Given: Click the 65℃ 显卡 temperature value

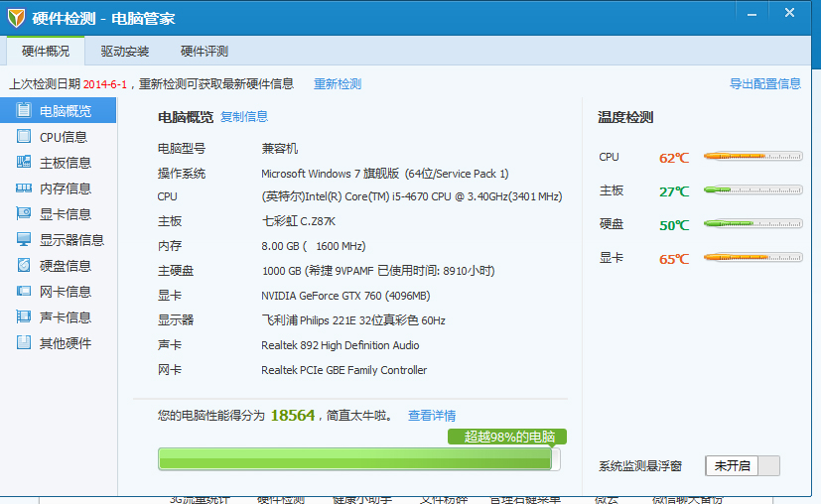Looking at the screenshot, I should [674, 259].
